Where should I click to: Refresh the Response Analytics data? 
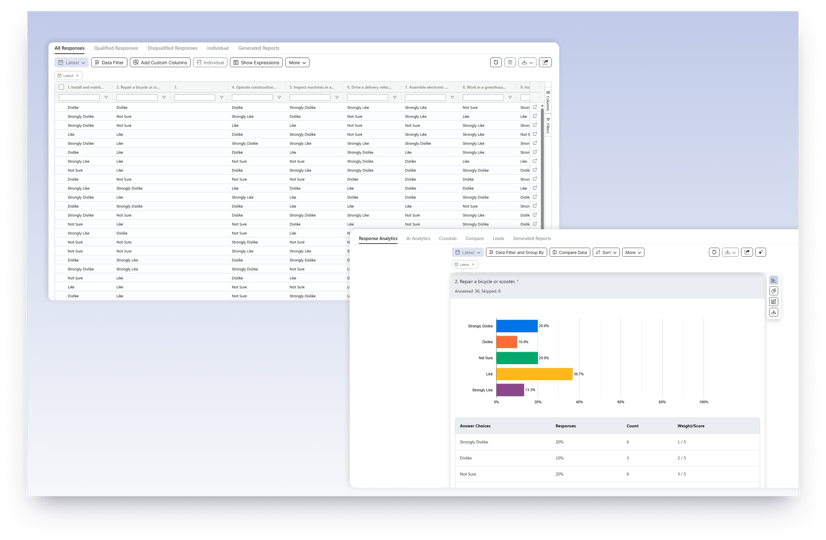click(x=714, y=252)
